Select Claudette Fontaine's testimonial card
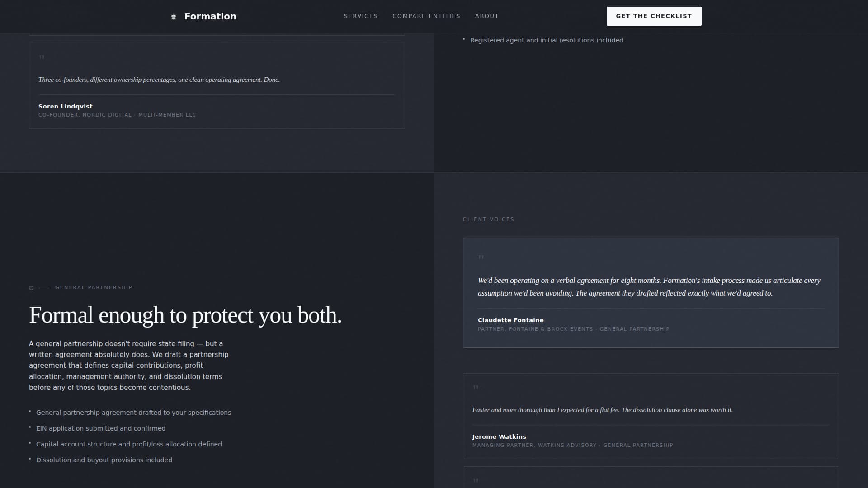Screen dimensions: 868x488 (x=650, y=293)
